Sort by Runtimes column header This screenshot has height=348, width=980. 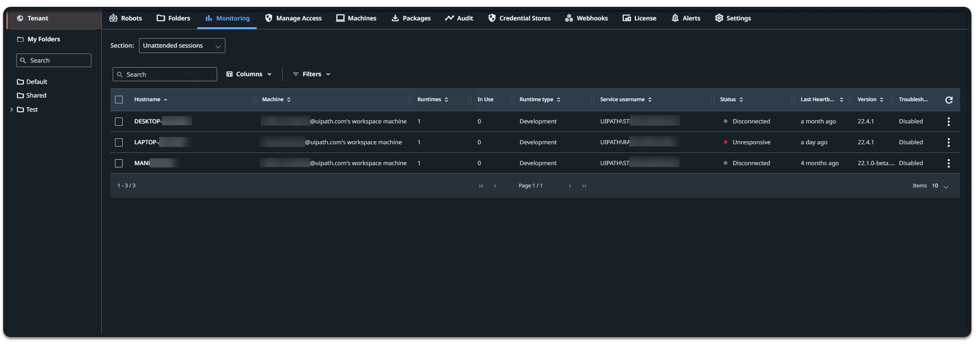tap(433, 100)
